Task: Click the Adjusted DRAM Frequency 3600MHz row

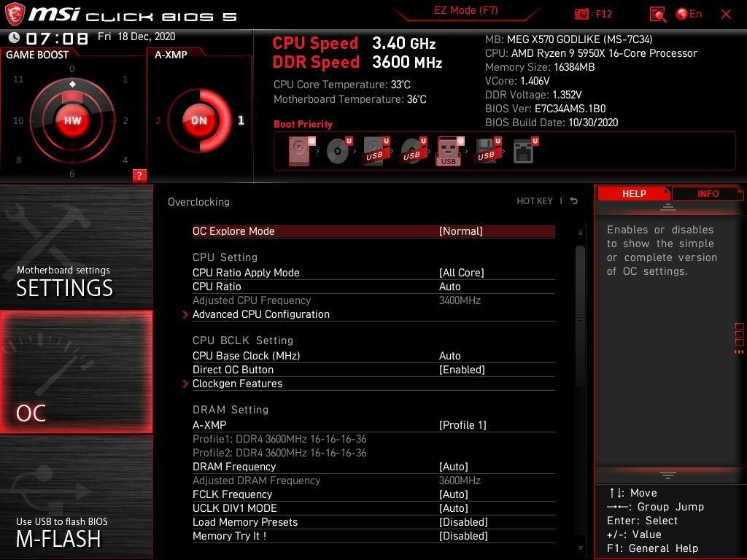Action: coord(373,481)
